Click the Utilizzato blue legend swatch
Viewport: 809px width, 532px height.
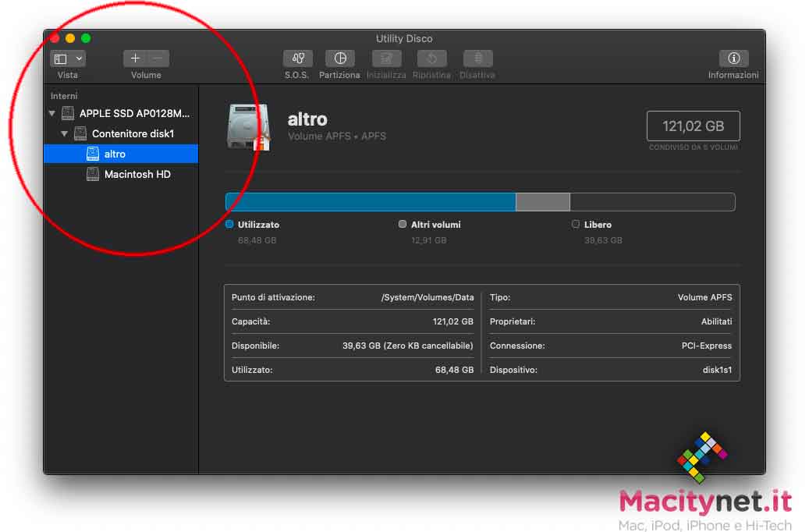(229, 224)
